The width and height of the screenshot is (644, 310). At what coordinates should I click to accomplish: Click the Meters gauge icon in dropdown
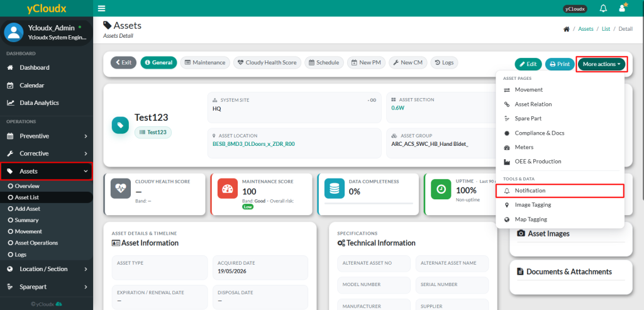click(507, 147)
